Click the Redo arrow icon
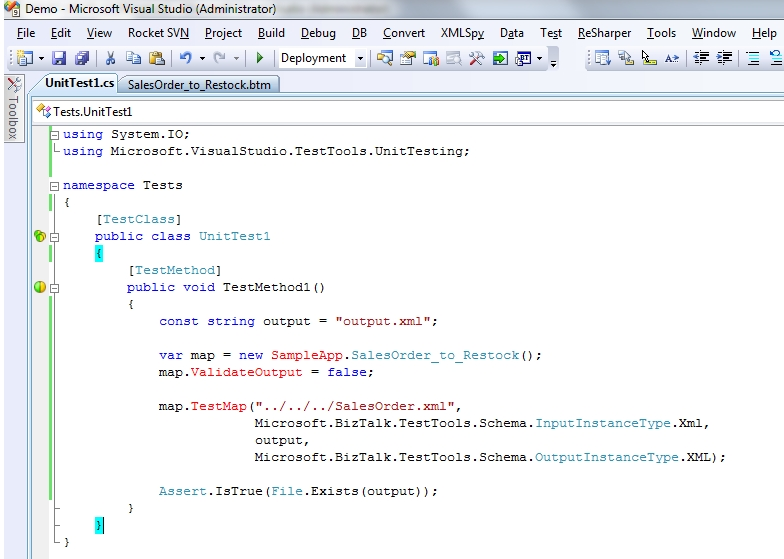This screenshot has height=559, width=784. (x=220, y=58)
